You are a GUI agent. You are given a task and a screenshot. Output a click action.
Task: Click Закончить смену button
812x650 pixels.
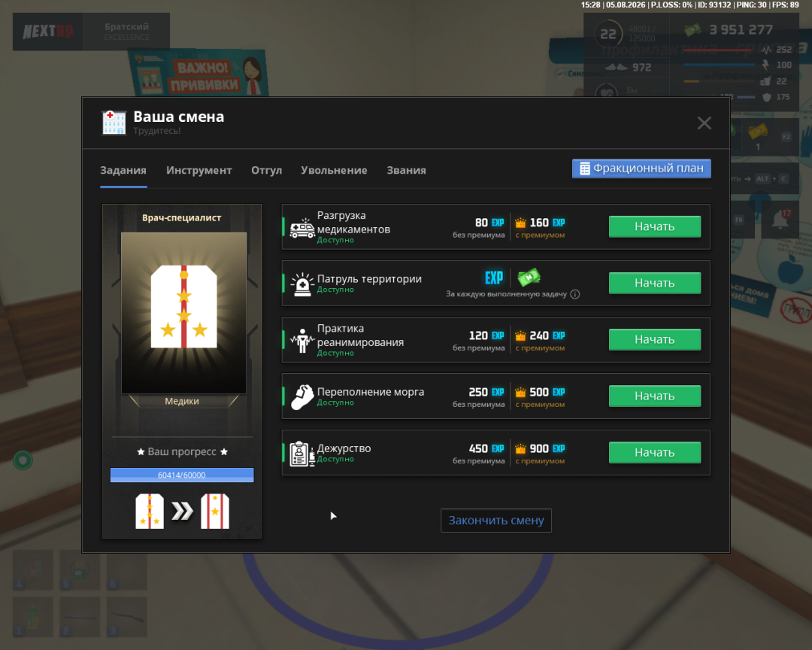click(x=496, y=521)
